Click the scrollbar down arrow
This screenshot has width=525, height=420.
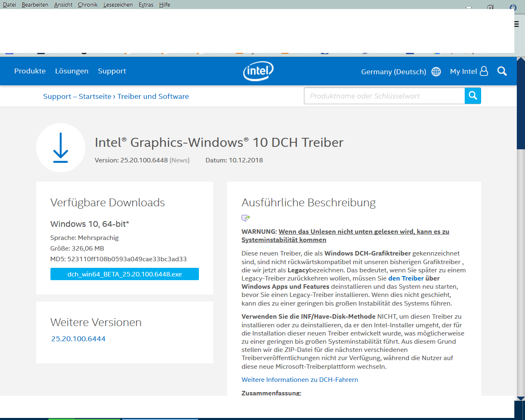click(520, 398)
